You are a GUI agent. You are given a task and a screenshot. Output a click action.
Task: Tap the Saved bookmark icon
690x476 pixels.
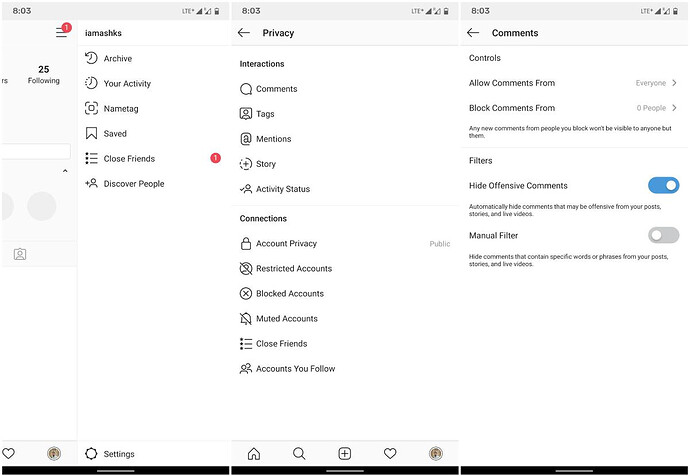pyautogui.click(x=91, y=133)
